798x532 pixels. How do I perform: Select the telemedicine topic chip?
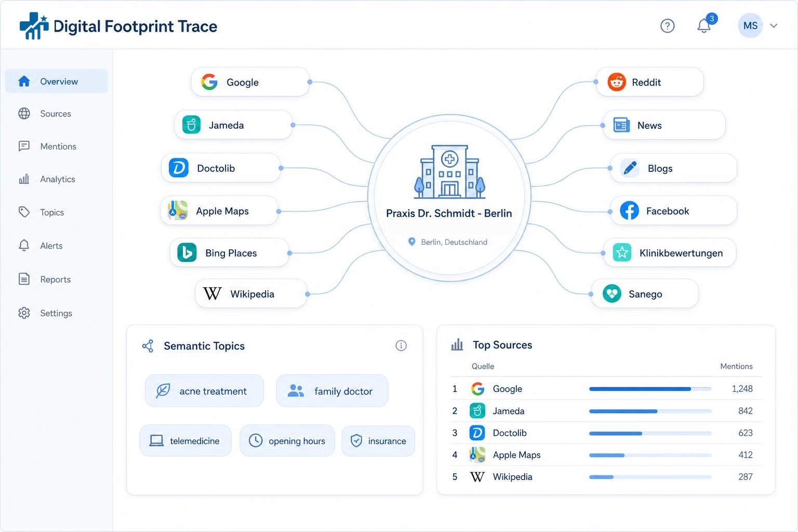coord(185,441)
